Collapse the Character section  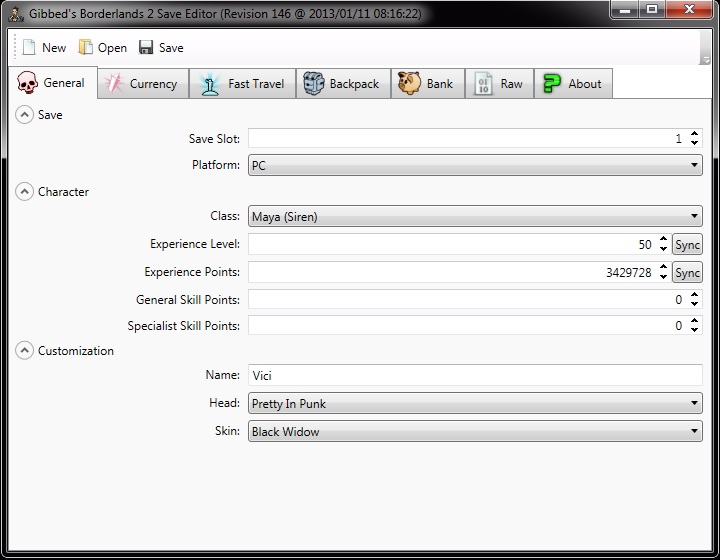24,191
